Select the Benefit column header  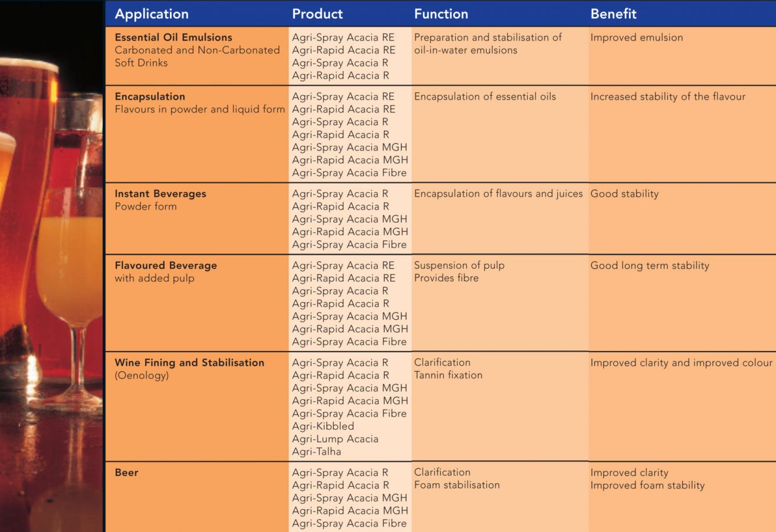pos(613,14)
